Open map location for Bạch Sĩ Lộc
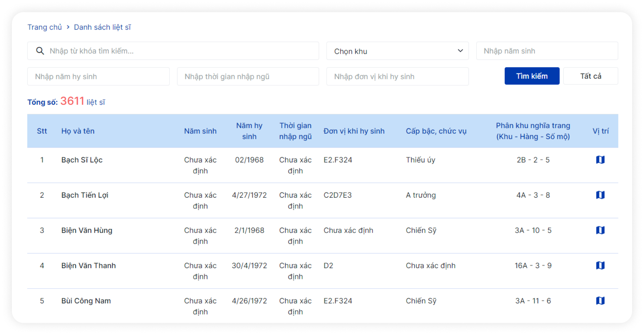644x335 pixels. tap(600, 160)
